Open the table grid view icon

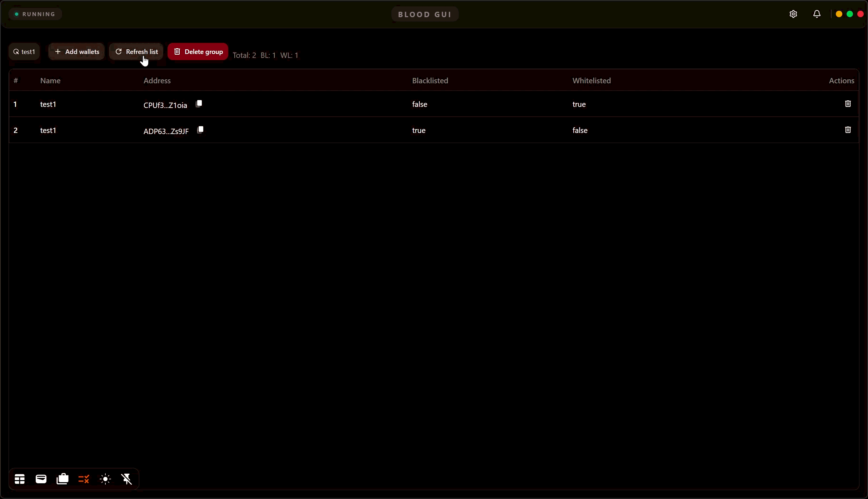pos(20,479)
